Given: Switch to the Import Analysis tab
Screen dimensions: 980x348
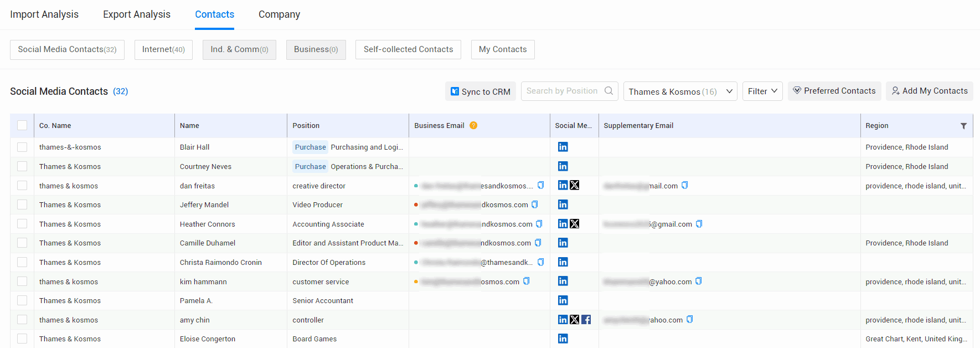Looking at the screenshot, I should [44, 14].
